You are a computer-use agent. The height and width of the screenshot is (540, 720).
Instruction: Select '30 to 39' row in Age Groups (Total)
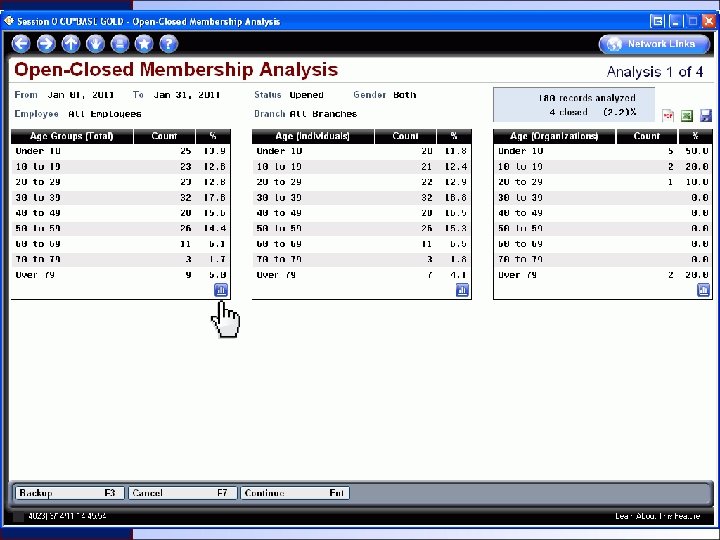121,197
